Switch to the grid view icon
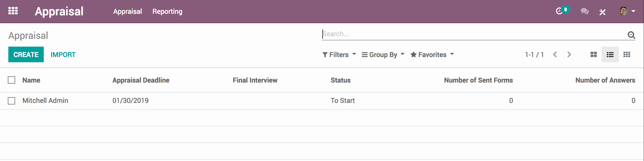Image resolution: width=644 pixels, height=161 pixels. tap(627, 54)
